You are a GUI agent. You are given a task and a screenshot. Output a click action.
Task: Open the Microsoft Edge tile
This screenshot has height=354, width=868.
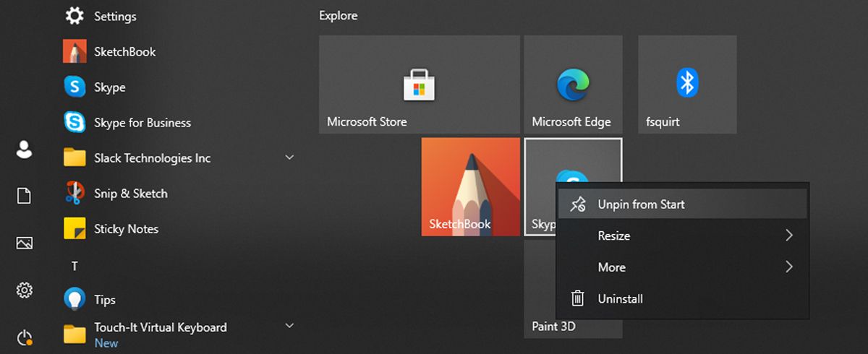point(573,85)
